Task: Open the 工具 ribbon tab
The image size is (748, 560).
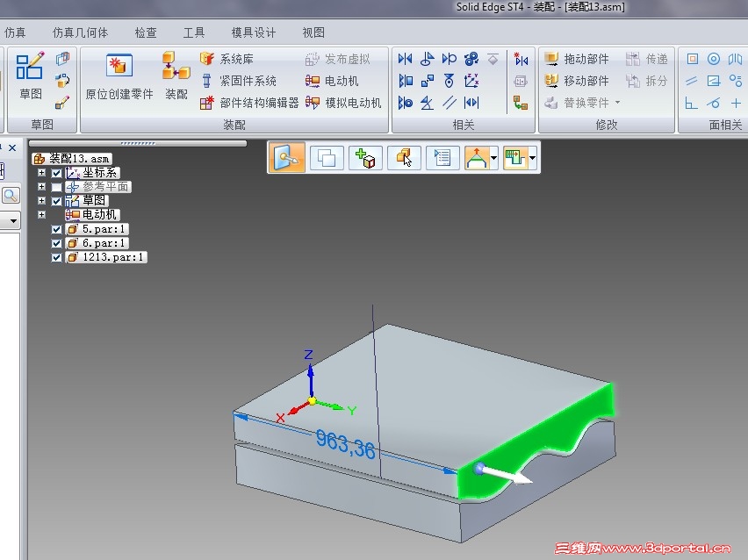Action: [x=194, y=32]
